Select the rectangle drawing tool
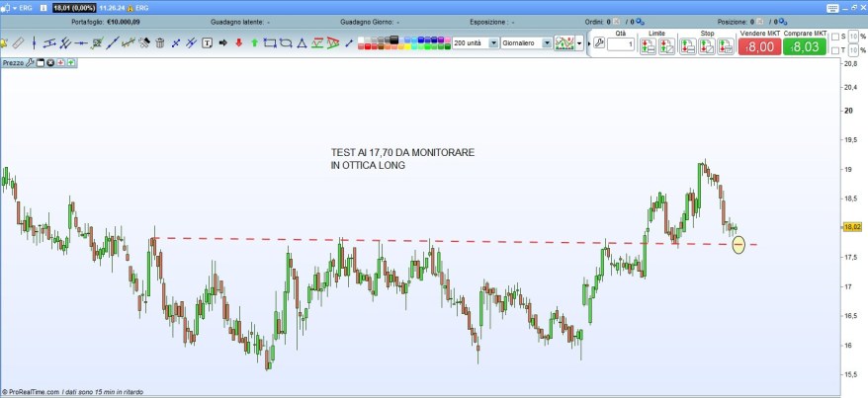The width and height of the screenshot is (868, 398). click(x=270, y=43)
